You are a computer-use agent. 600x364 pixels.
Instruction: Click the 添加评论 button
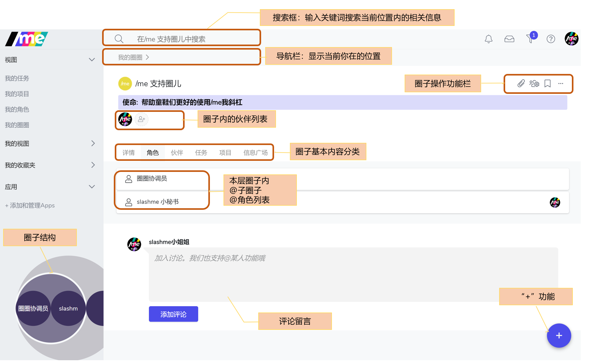(x=174, y=314)
